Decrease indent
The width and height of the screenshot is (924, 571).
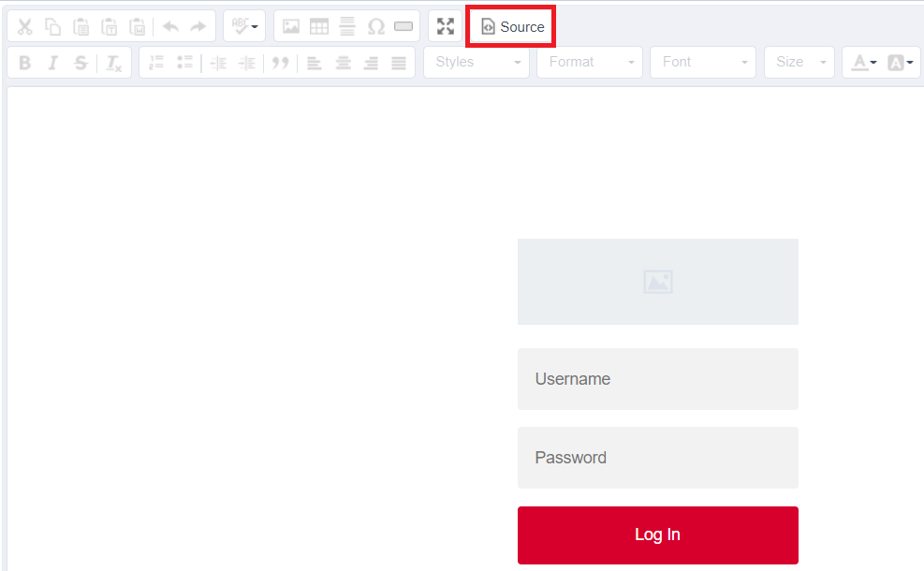219,63
